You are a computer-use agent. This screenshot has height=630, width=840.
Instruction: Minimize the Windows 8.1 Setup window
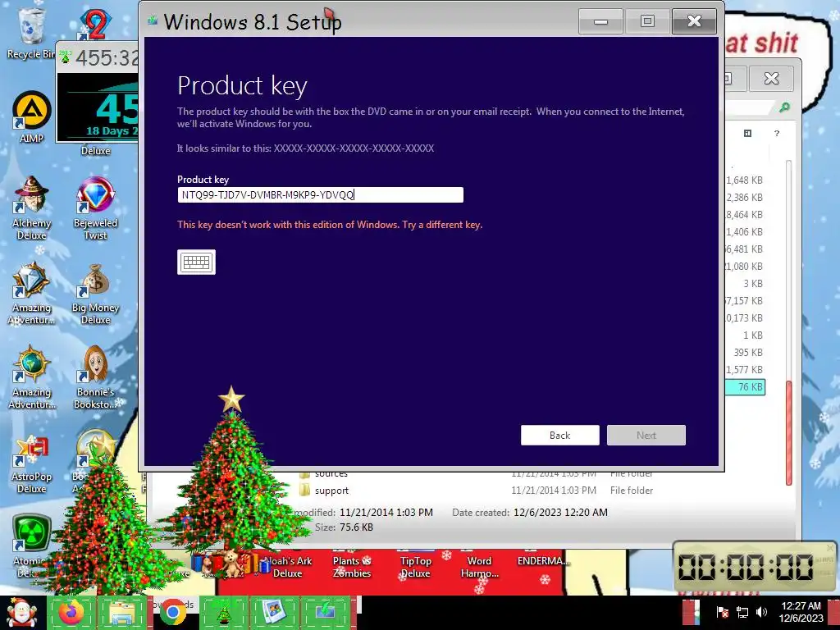[600, 21]
